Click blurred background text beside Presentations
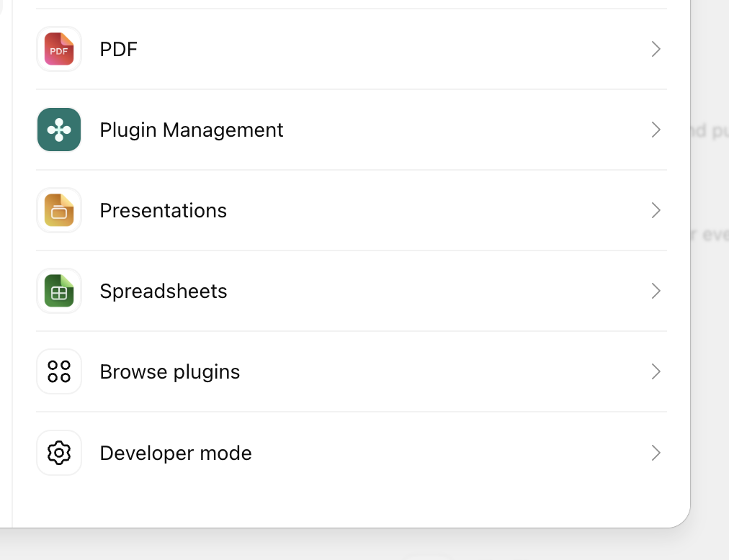The image size is (729, 560). (x=710, y=235)
